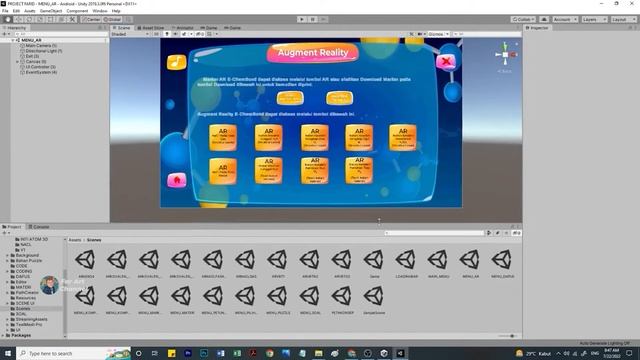Select the Transform tool
Screen dimensions: 640x360
pyautogui.click(x=62, y=19)
